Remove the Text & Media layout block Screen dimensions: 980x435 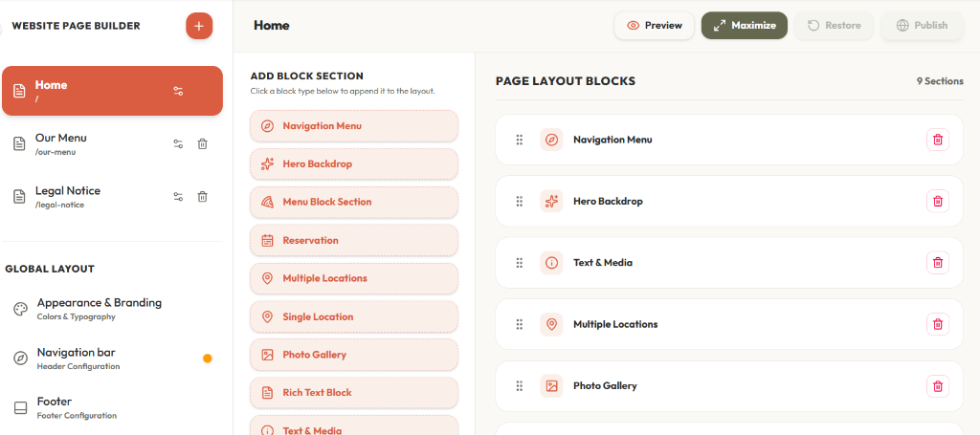point(938,263)
